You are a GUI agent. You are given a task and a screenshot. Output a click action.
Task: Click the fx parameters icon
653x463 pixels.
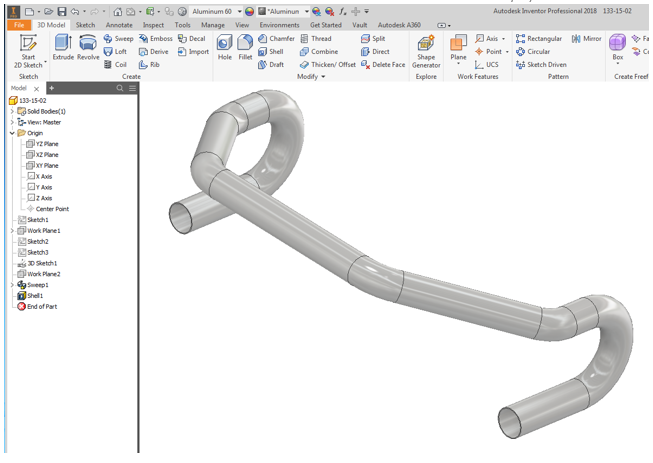click(x=342, y=12)
